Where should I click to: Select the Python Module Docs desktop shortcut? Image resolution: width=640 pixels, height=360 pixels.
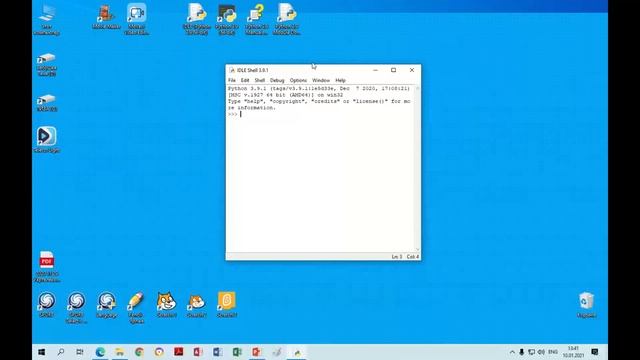click(x=287, y=20)
